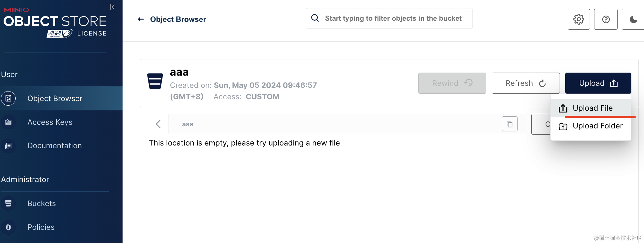Select Object Browser in sidebar
644x243 pixels.
click(55, 98)
